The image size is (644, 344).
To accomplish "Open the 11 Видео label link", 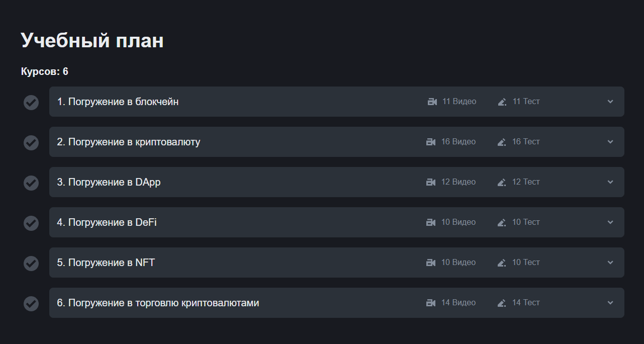I will (459, 102).
